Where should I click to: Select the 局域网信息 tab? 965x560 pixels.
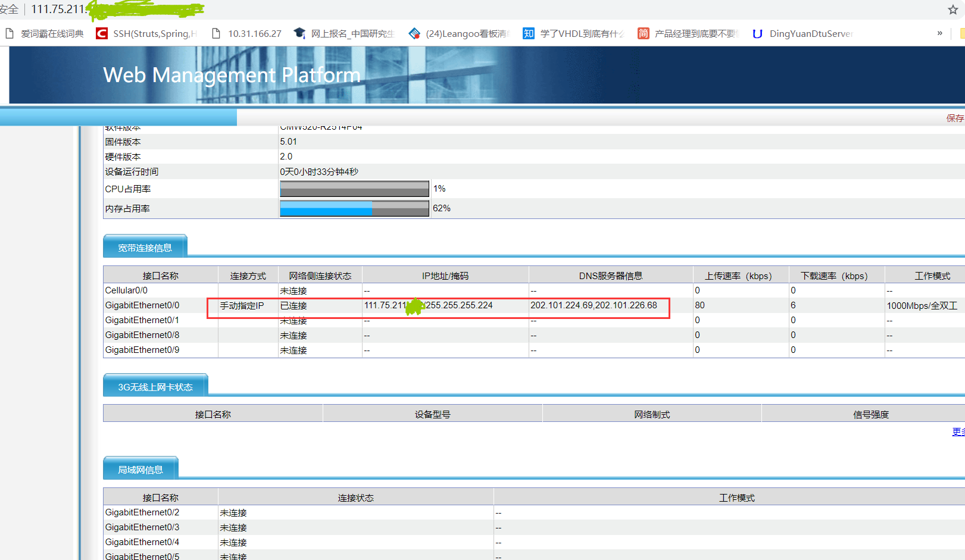[x=140, y=469]
